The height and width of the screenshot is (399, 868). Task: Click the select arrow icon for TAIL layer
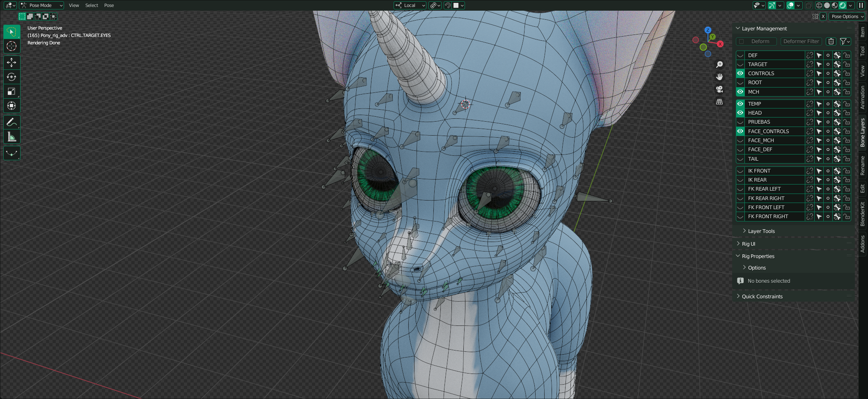819,159
